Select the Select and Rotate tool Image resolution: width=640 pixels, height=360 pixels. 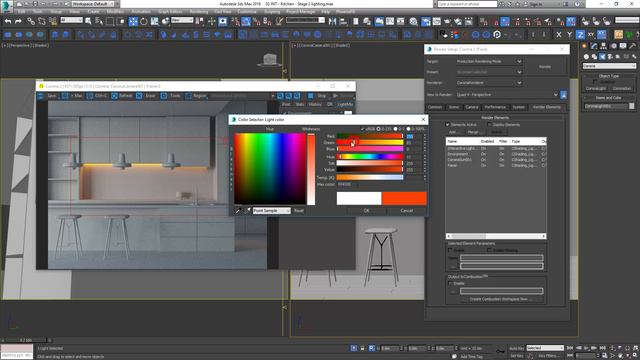(x=144, y=21)
